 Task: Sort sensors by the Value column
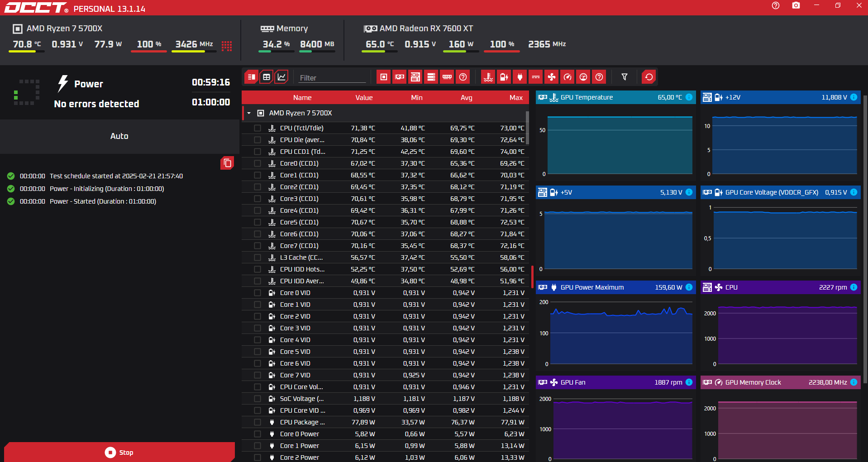pyautogui.click(x=364, y=98)
